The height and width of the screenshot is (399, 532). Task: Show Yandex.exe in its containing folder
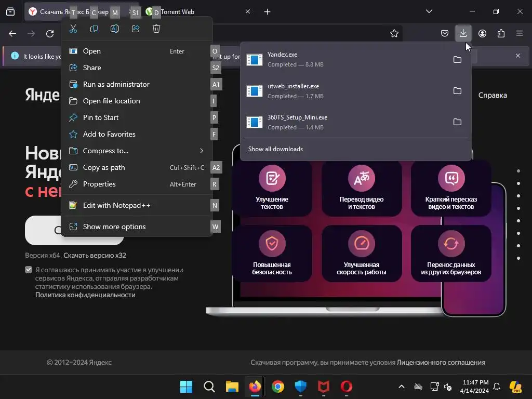(x=457, y=60)
